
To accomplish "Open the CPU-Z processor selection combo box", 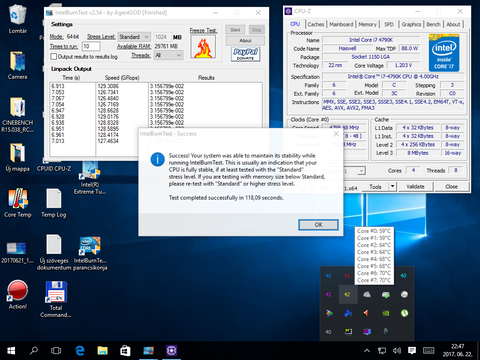I will tap(355, 171).
